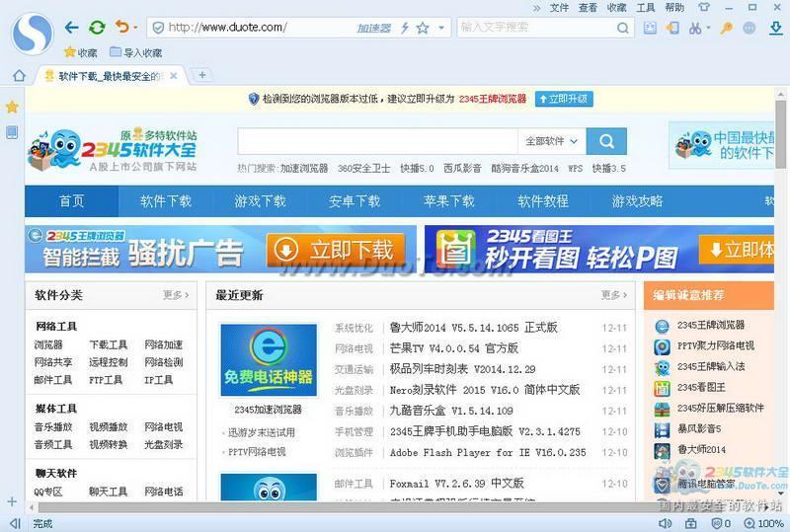This screenshot has height=532, width=790.
Task: Expand the 全部软件 category dropdown
Action: coord(551,141)
